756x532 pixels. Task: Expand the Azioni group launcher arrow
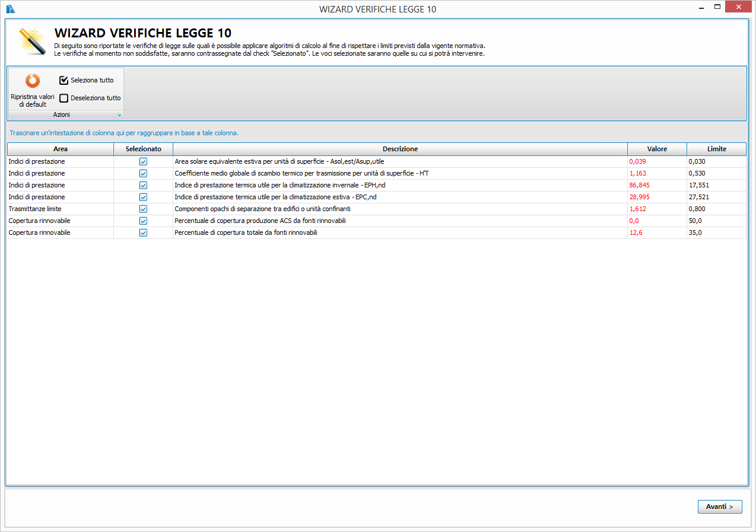coord(119,115)
